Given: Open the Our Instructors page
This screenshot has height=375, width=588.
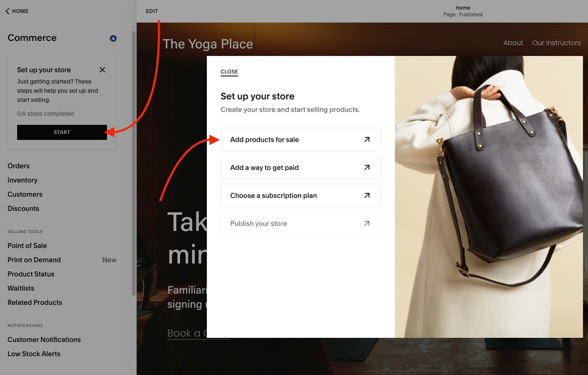Looking at the screenshot, I should coord(556,43).
